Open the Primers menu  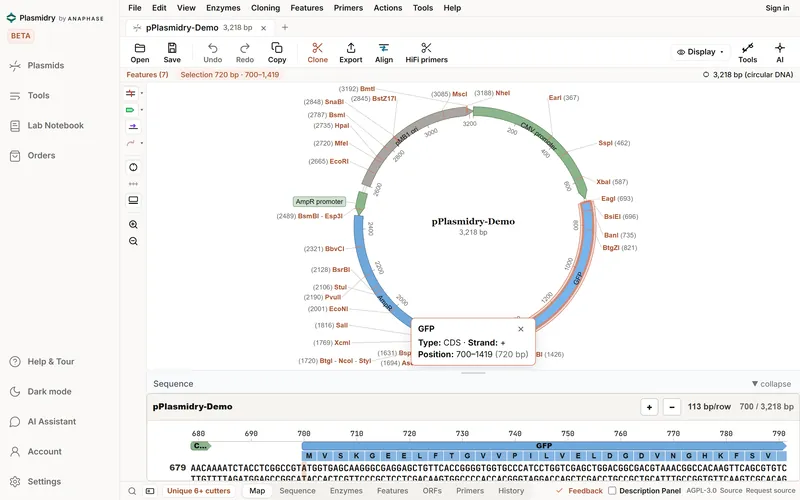[x=348, y=8]
